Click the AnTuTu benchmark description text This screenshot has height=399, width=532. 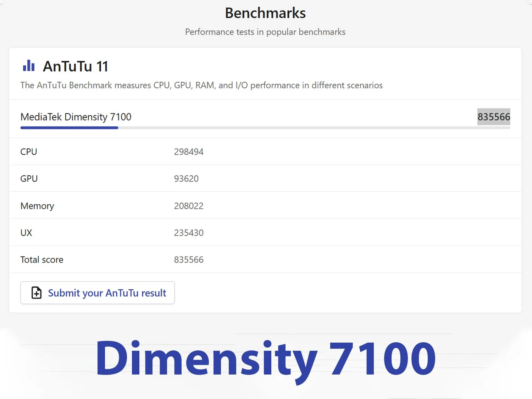pyautogui.click(x=201, y=85)
